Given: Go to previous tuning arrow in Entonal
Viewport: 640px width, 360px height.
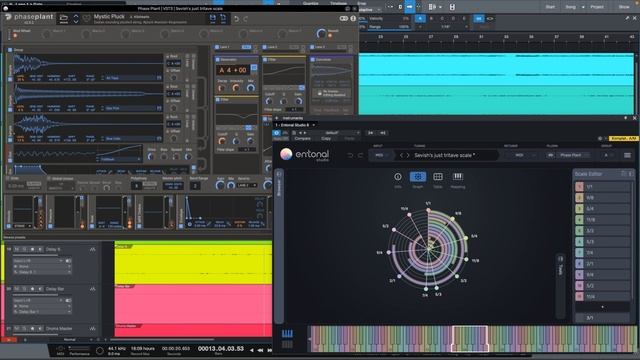Looking at the screenshot, I should [401, 155].
